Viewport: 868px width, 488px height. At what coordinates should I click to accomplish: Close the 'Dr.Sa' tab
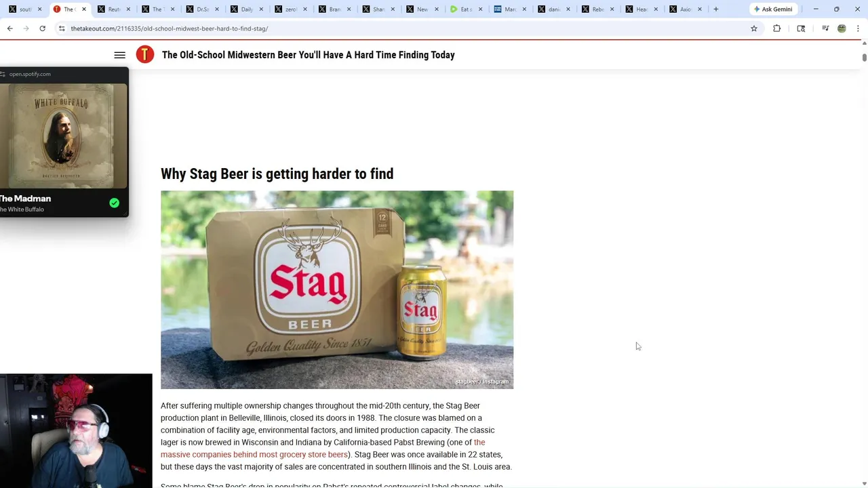216,9
